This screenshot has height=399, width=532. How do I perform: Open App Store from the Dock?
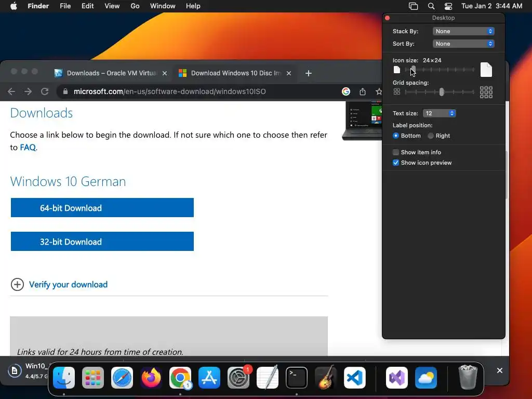coord(209,378)
